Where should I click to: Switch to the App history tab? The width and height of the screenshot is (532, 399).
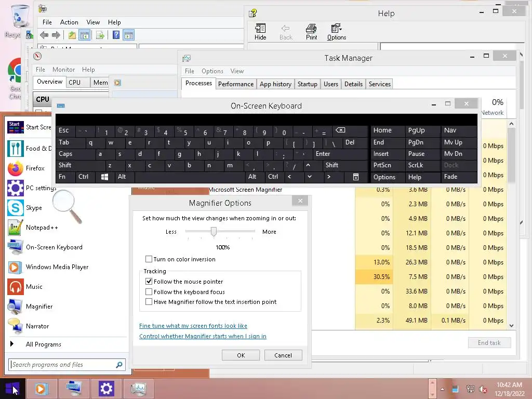(275, 84)
